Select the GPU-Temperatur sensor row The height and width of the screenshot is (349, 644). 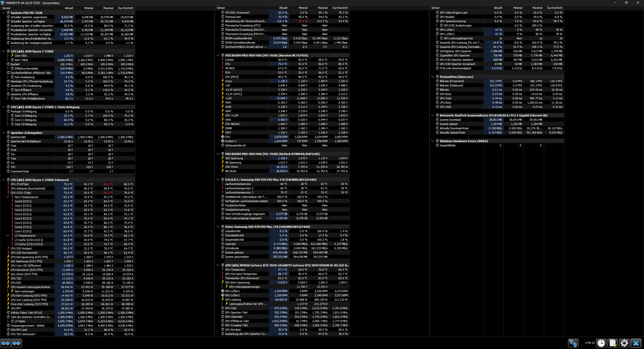coord(235,270)
